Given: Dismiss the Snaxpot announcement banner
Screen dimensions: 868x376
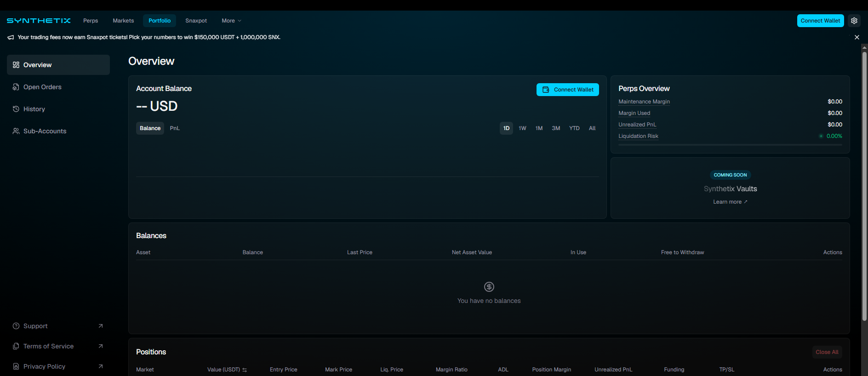Looking at the screenshot, I should [x=857, y=37].
